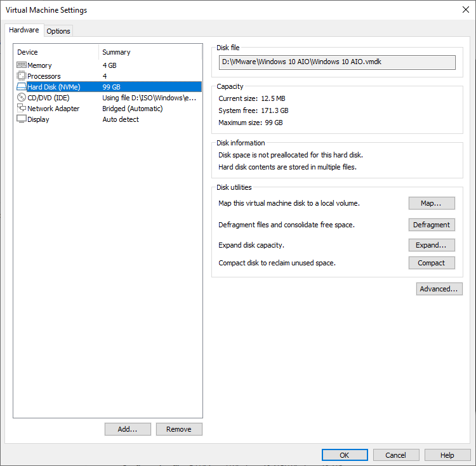Click the Processors chip icon
476x466 pixels.
pyautogui.click(x=22, y=76)
